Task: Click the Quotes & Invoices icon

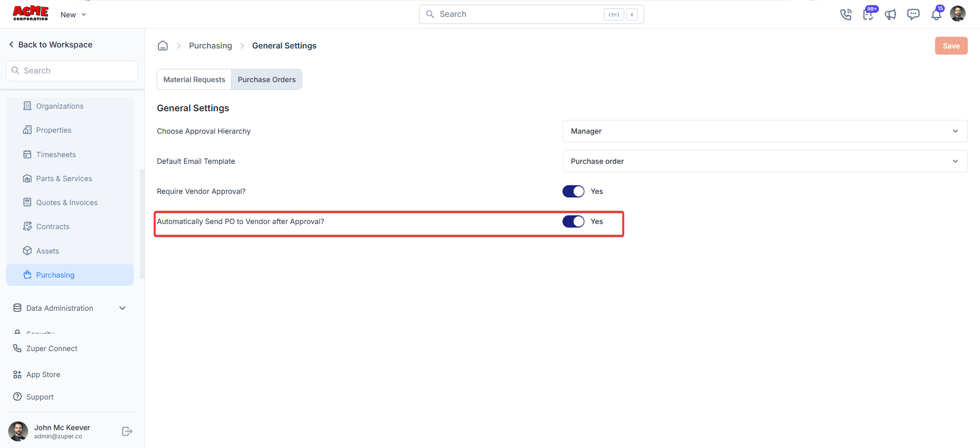Action: pos(28,202)
